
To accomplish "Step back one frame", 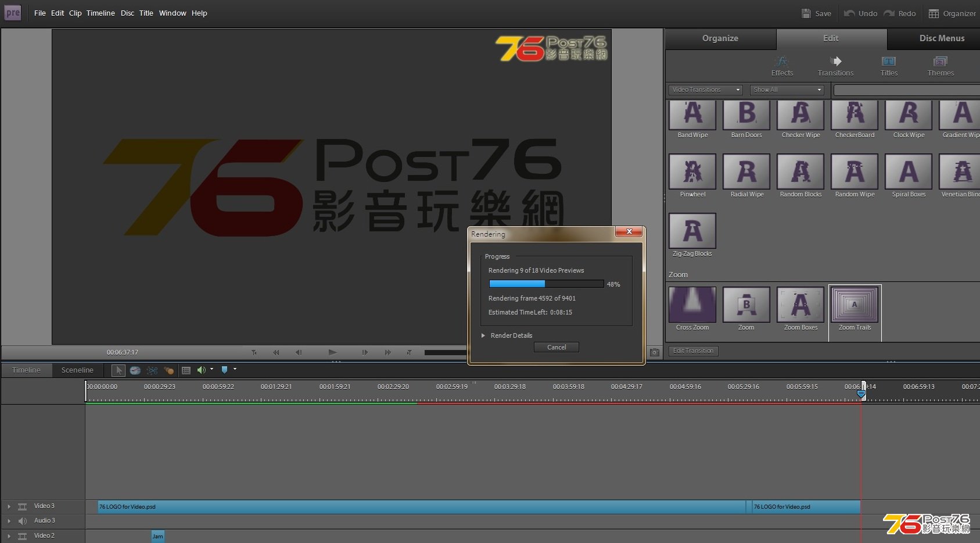I will [299, 352].
